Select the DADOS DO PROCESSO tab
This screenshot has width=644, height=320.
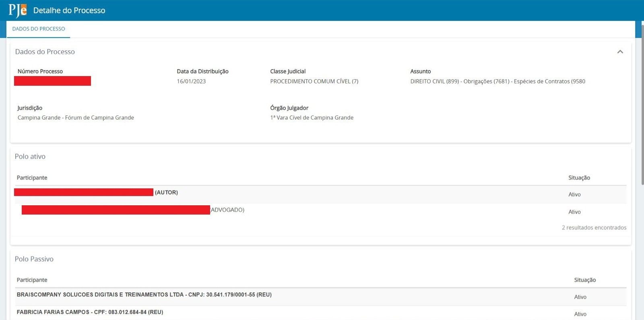tap(39, 29)
